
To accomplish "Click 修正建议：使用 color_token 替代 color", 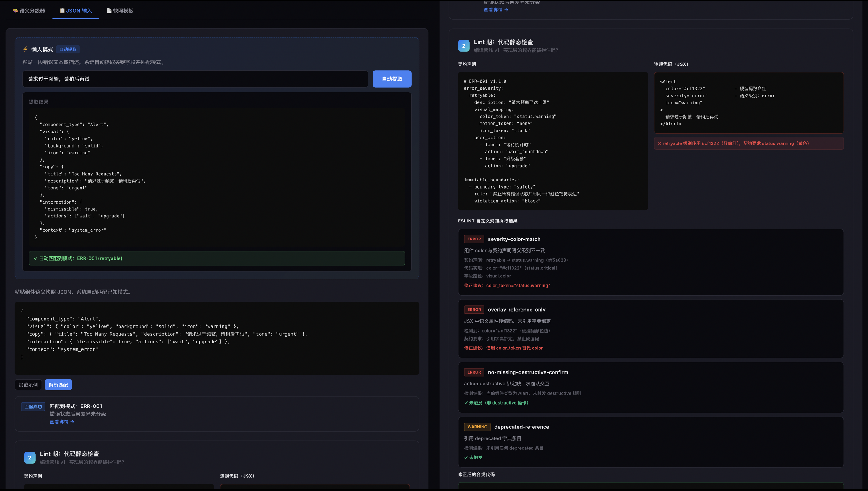I will (x=503, y=348).
